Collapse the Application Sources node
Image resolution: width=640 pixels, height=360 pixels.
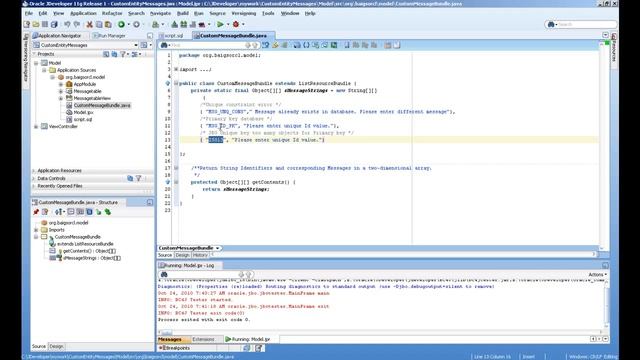pyautogui.click(x=44, y=70)
